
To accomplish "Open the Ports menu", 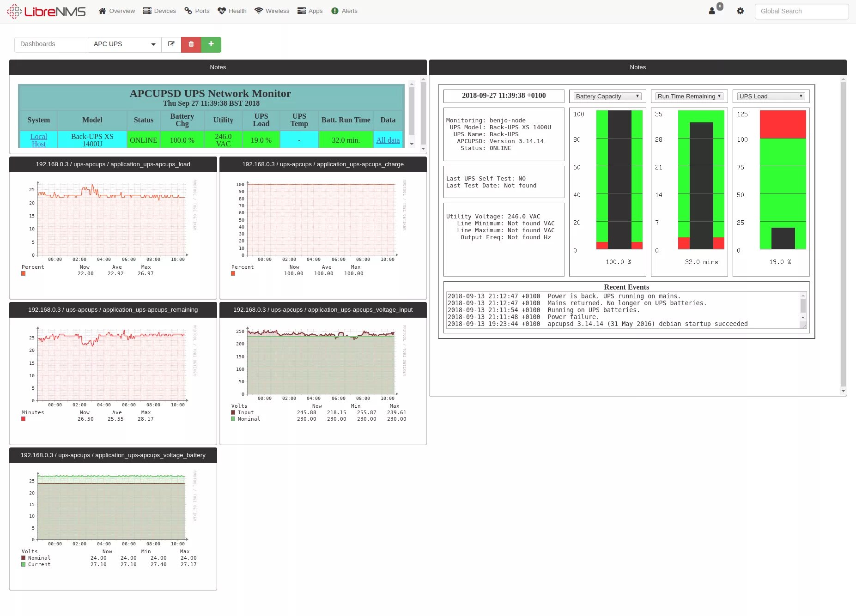I will (197, 11).
